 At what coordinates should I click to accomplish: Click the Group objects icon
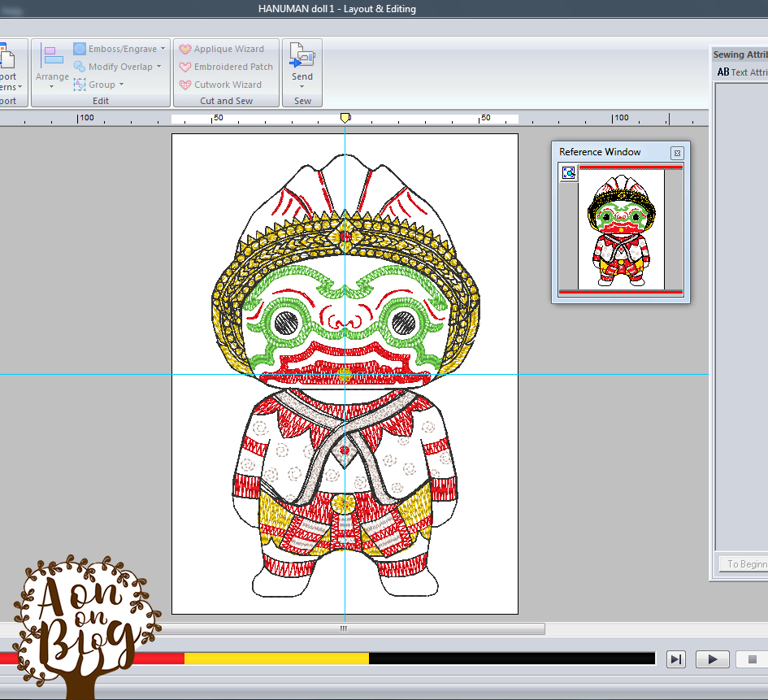(x=80, y=85)
